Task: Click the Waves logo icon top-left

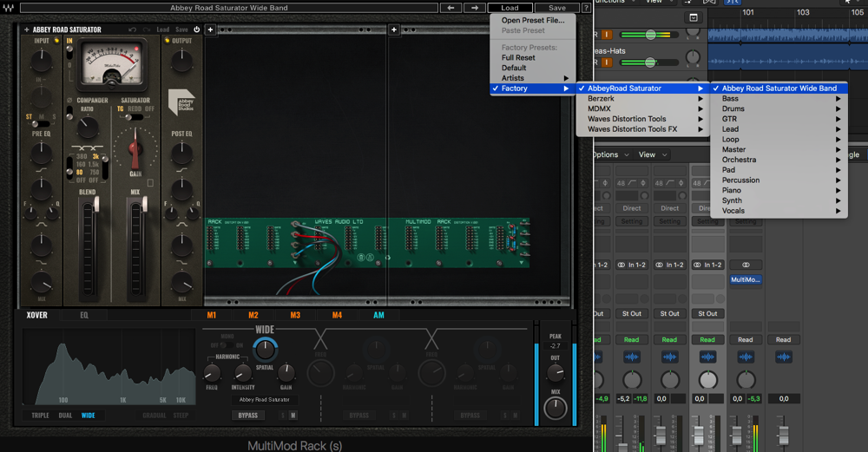Action: pos(8,8)
